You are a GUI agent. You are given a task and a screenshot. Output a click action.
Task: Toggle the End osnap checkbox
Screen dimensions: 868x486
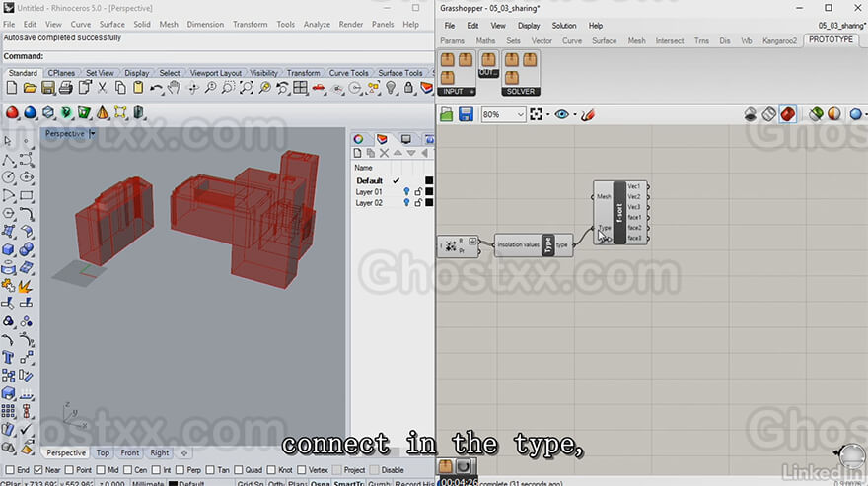click(10, 470)
